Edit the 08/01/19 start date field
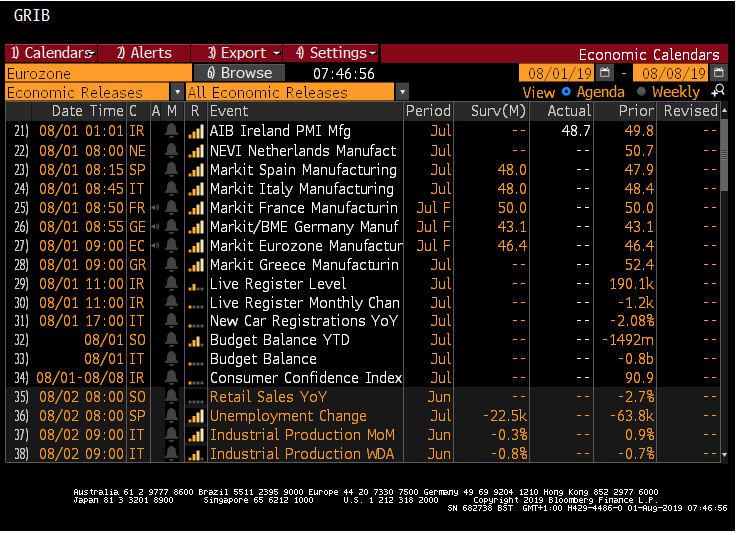Viewport: 738px width, 535px height. tap(557, 73)
